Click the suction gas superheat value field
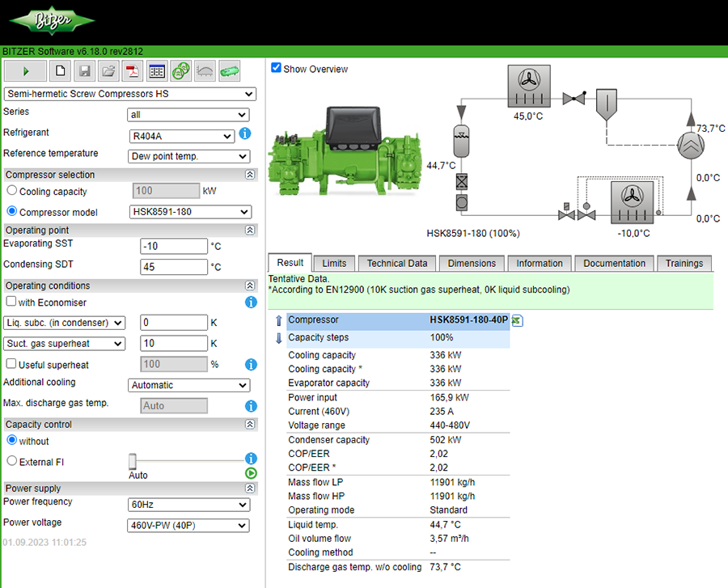728x588 pixels. (x=174, y=344)
